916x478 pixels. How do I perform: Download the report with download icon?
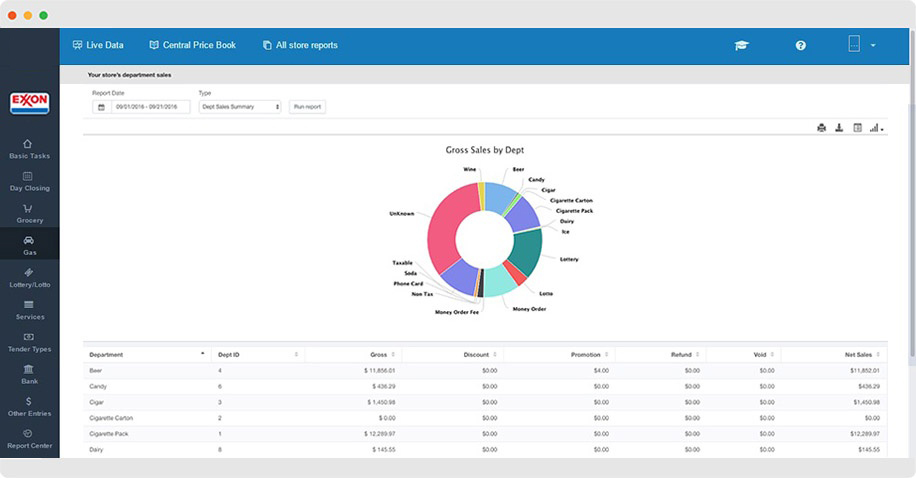839,128
